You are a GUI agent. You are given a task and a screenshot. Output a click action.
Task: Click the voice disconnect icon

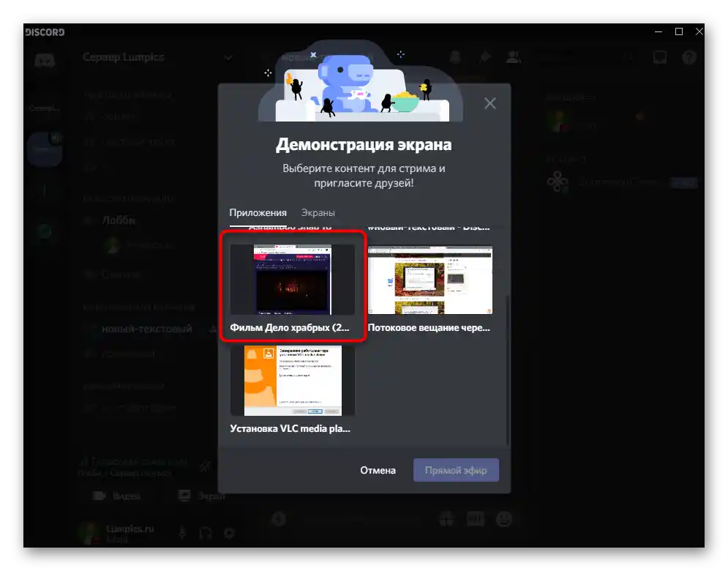coord(205,466)
